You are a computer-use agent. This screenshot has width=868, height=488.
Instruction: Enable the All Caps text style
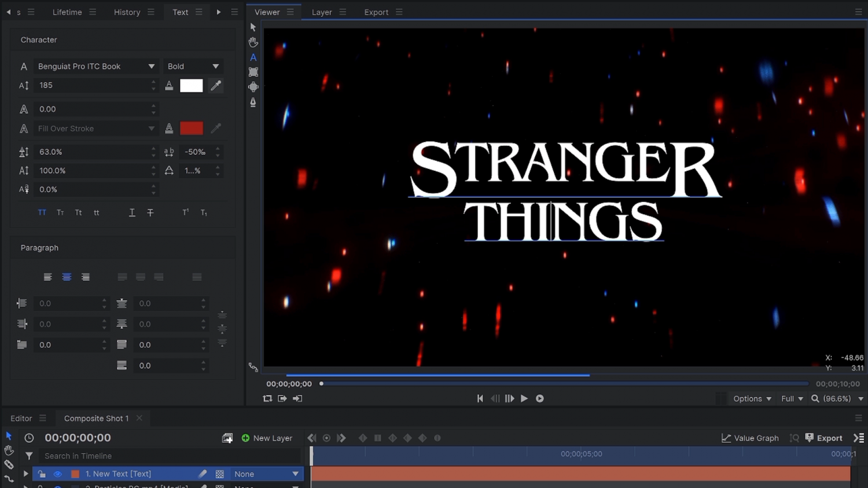pos(42,213)
